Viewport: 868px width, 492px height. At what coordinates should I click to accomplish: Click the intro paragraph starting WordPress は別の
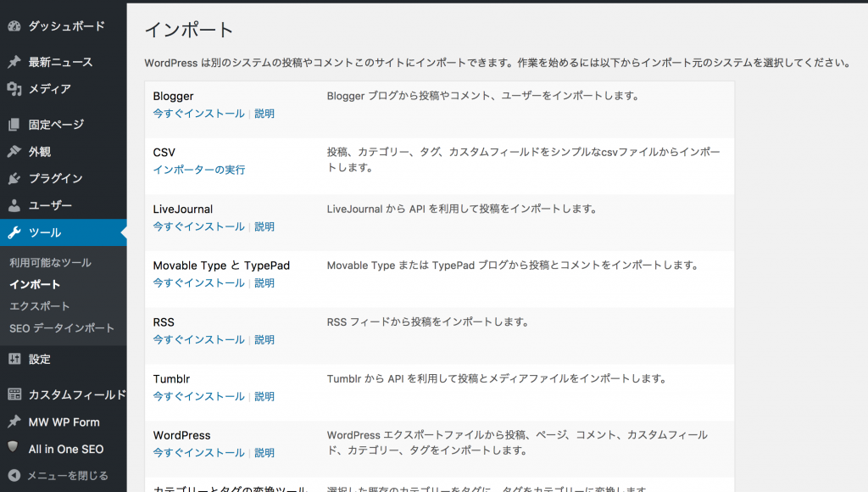[498, 63]
